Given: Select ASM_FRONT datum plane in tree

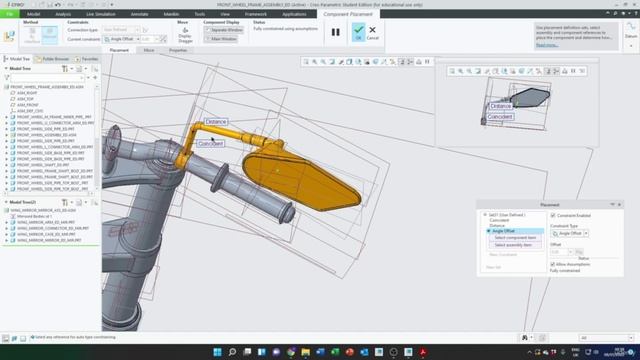Looking at the screenshot, I should pyautogui.click(x=27, y=105).
